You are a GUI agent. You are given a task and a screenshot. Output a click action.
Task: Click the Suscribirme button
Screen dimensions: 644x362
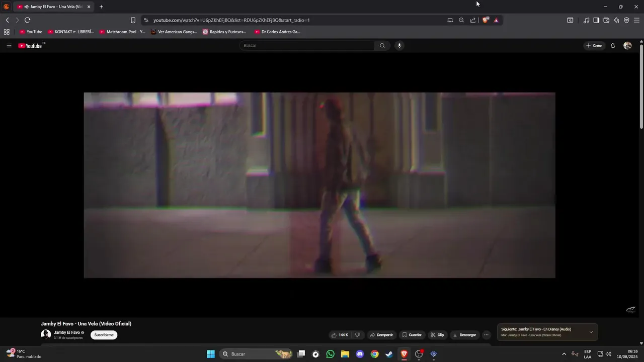click(x=104, y=335)
